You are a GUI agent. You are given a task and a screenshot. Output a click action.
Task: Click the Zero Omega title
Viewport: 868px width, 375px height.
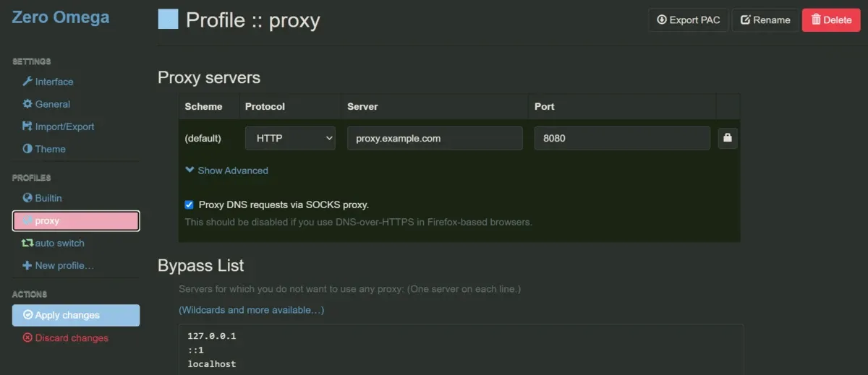tap(61, 17)
